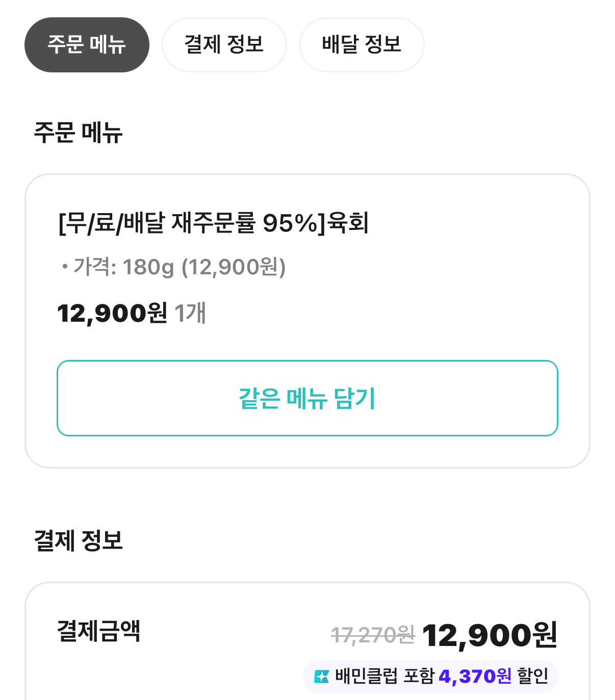Click the 주문 메뉴 section heading

tap(78, 133)
